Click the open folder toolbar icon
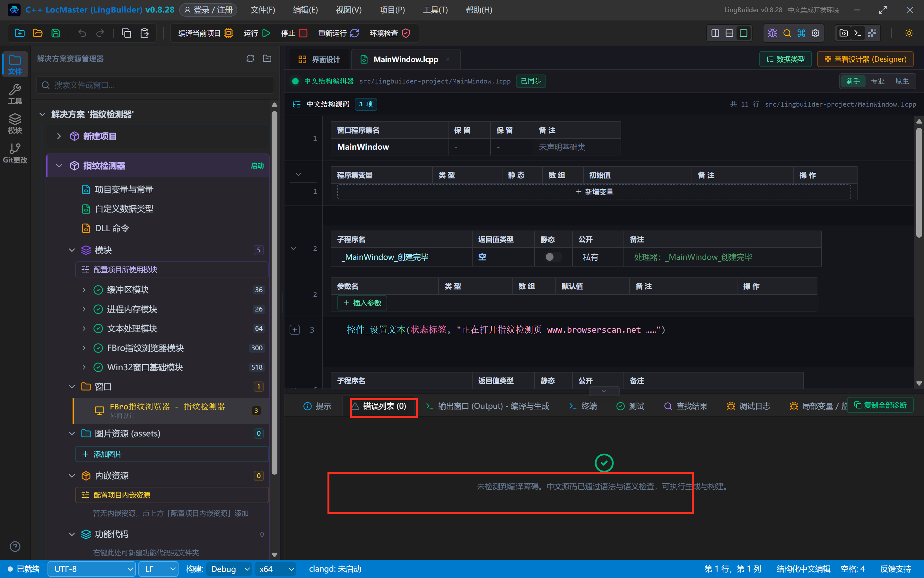The image size is (924, 578). point(38,33)
